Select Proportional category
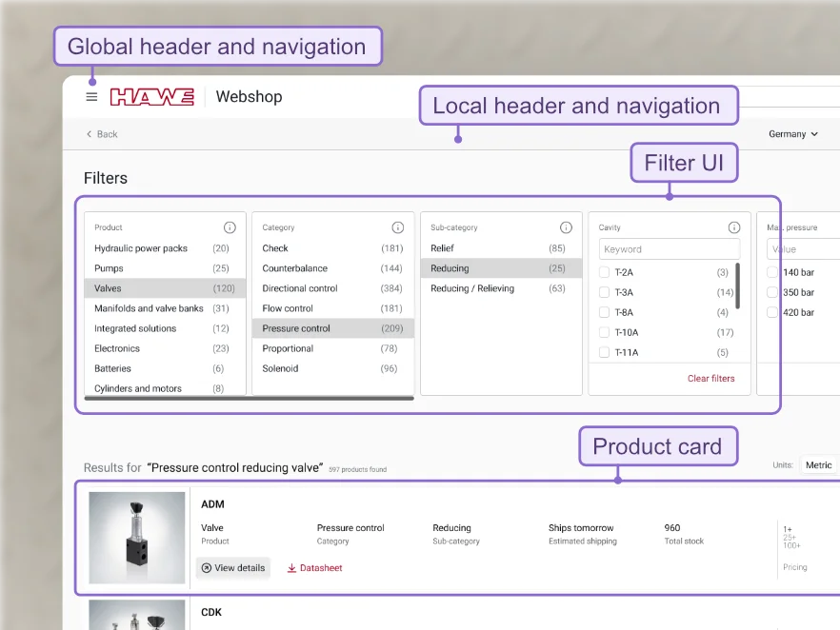Screen dimensions: 840x630 (x=332, y=348)
